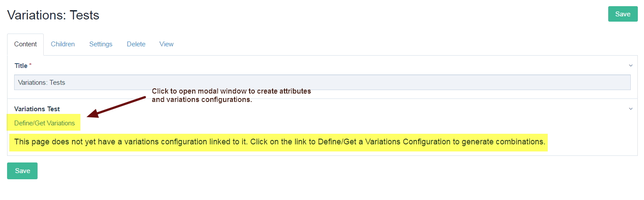Open the Define/Get Variations link
This screenshot has width=644, height=200.
(45, 123)
